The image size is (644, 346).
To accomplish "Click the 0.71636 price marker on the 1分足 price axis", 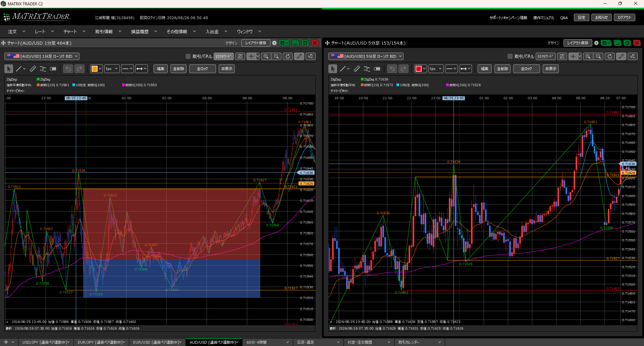I will [306, 173].
